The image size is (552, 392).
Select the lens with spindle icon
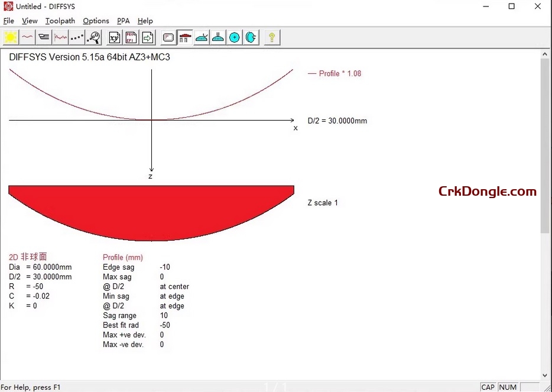click(217, 37)
